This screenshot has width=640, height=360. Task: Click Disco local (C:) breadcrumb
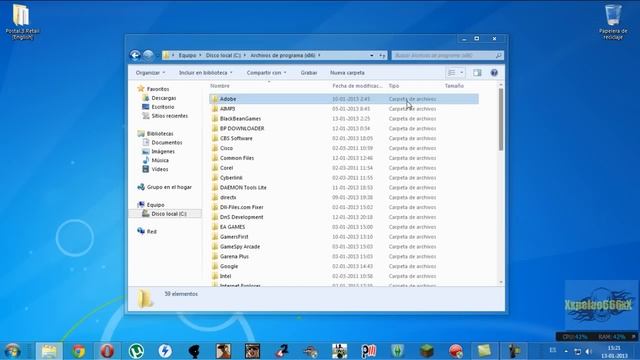coord(223,56)
